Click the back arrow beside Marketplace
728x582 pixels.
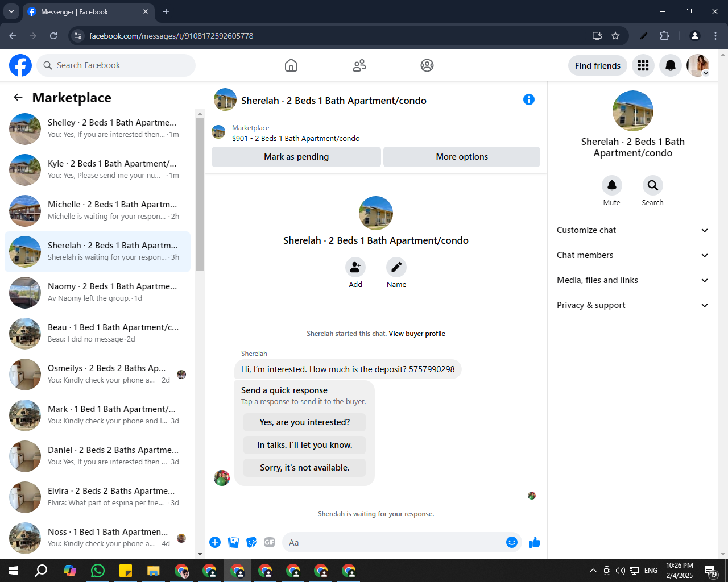click(18, 97)
